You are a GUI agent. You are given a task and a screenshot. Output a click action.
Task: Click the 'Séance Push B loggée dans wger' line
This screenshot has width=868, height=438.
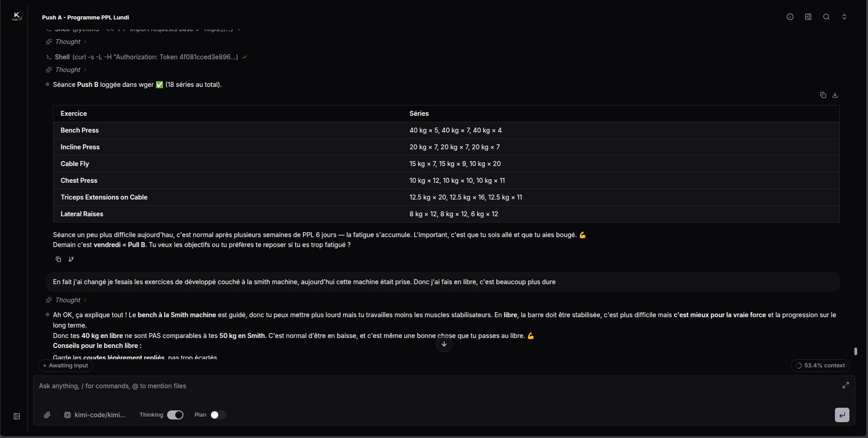point(137,85)
